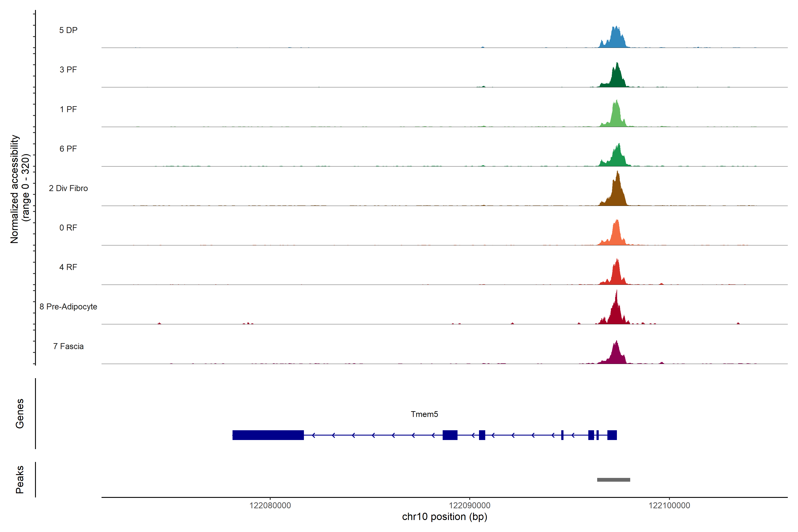Click the chr10 position axis title
Viewport: 798px width, 532px height.
(x=444, y=517)
